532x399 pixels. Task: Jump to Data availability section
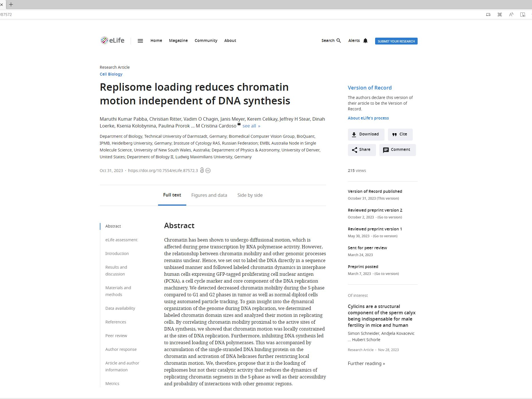(120, 308)
